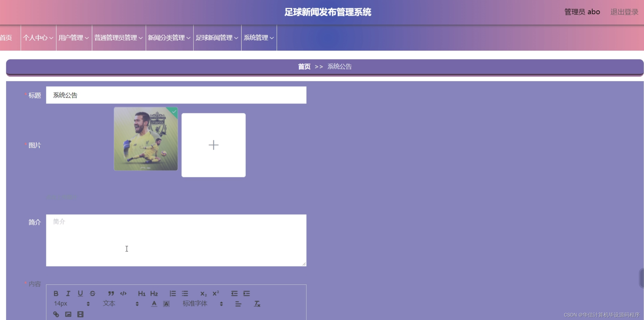This screenshot has height=320, width=644.
Task: Insert a blockquote in the editor
Action: [x=111, y=293]
